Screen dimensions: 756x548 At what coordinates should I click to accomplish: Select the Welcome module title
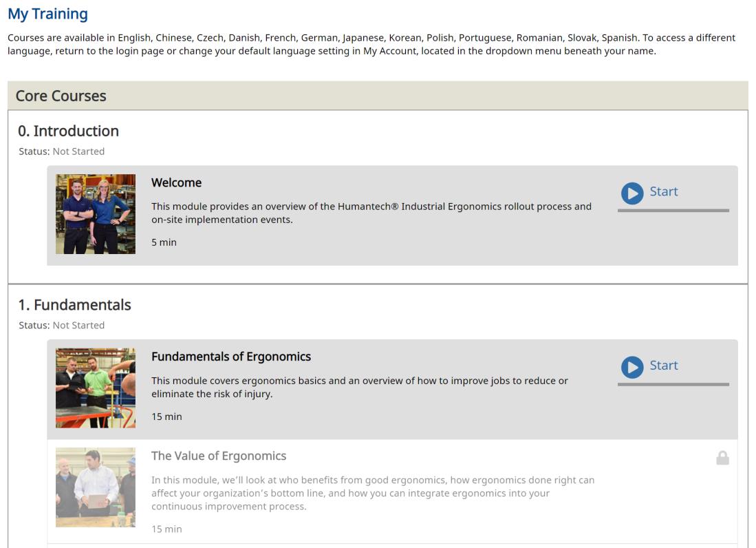coord(177,183)
